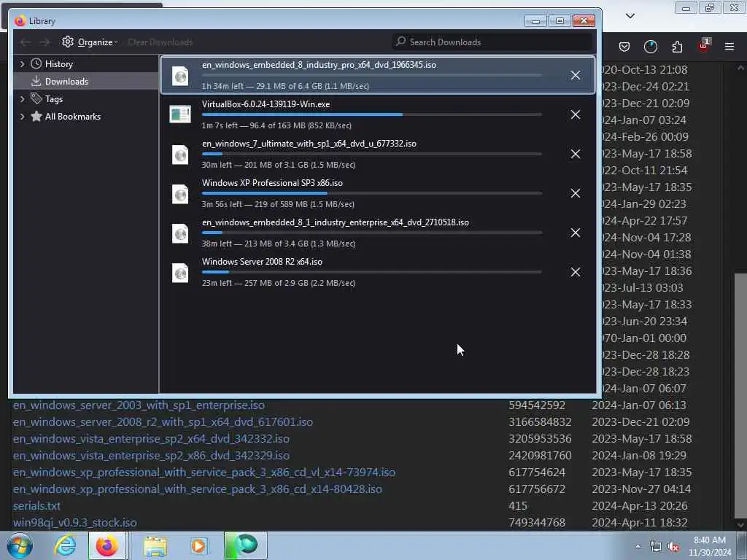Click the network tray icon
The width and height of the screenshot is (747, 560).
click(x=656, y=547)
